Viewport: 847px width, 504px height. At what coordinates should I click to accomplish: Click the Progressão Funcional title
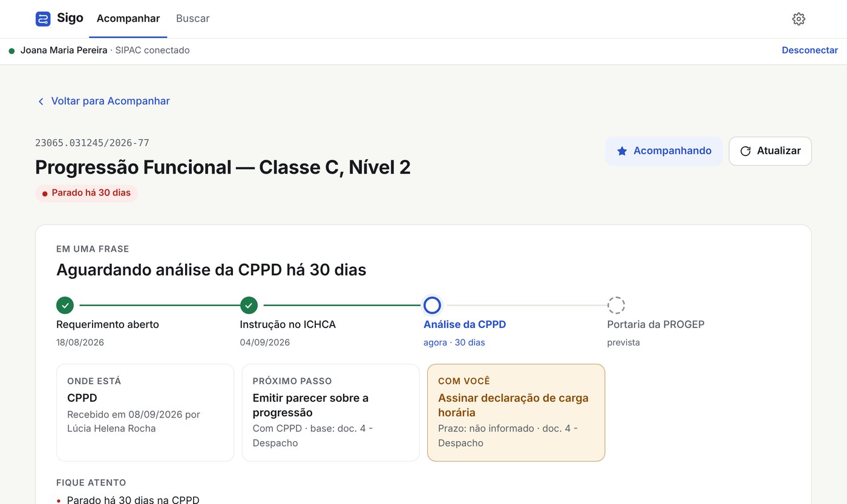223,167
